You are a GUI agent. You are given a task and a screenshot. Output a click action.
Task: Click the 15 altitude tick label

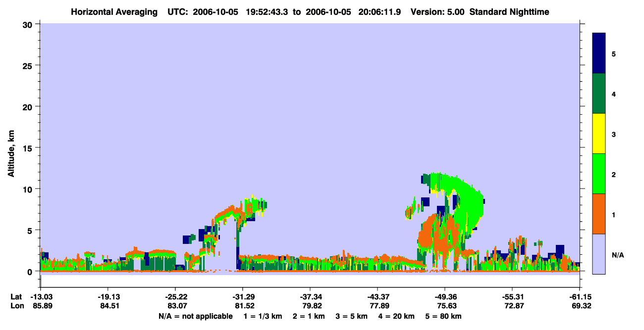(29, 148)
